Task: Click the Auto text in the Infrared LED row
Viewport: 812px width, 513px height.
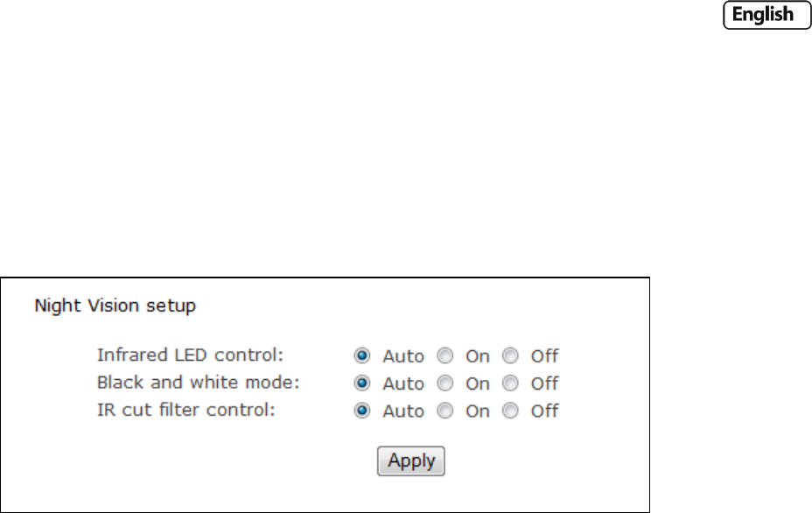Action: pyautogui.click(x=403, y=356)
